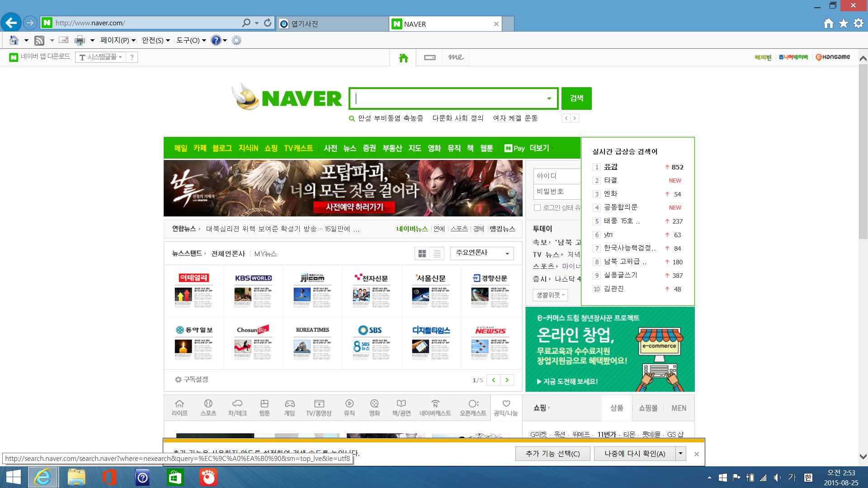Show next suggested search keywords arrow
Screen dimensions: 868x488
point(575,118)
